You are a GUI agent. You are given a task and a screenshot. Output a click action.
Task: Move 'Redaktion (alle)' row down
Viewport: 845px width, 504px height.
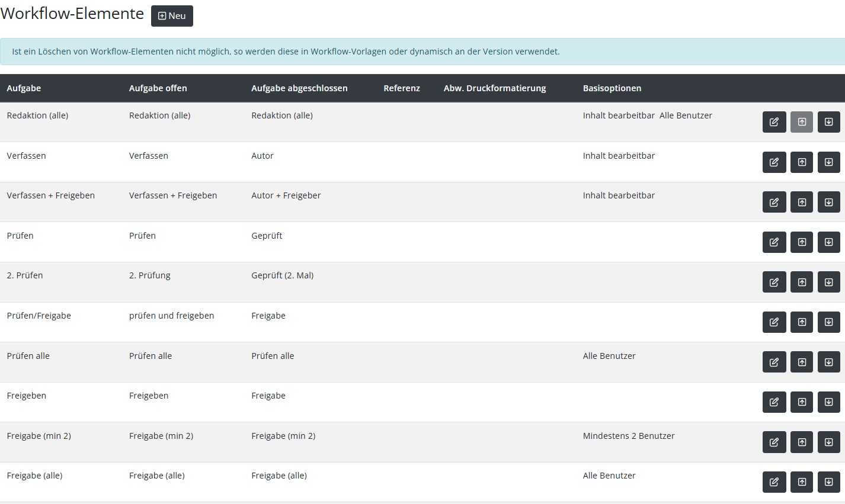tap(829, 122)
